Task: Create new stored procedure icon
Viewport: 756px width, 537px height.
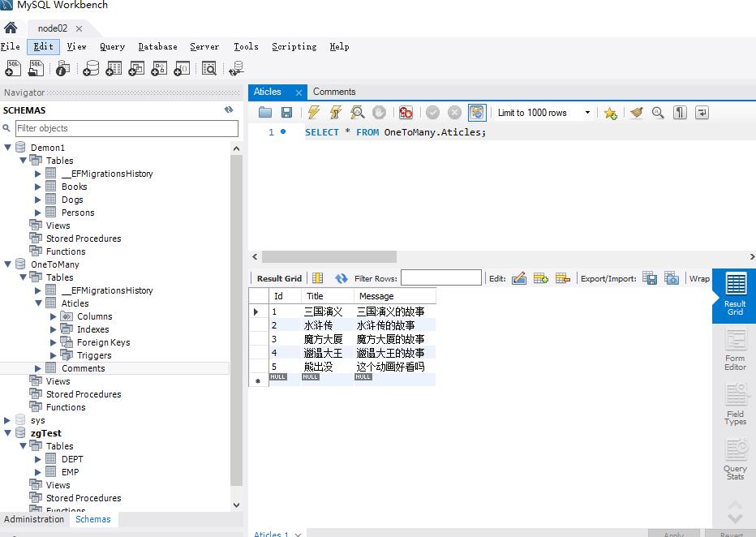Action: [x=159, y=68]
